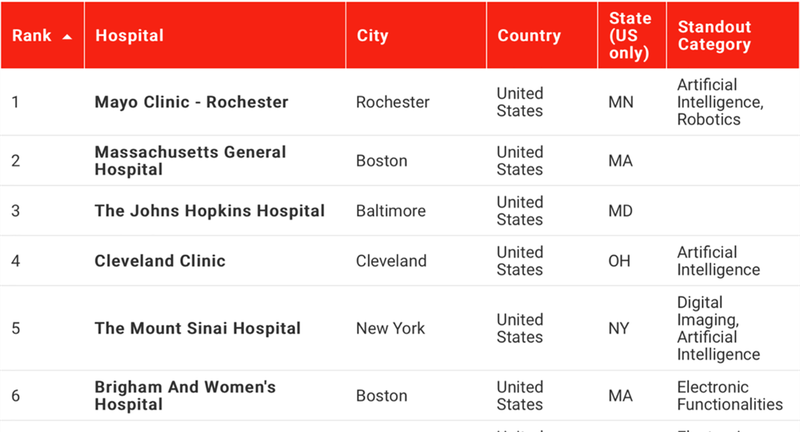Open Massachusetts General Hospital entry

tap(190, 161)
